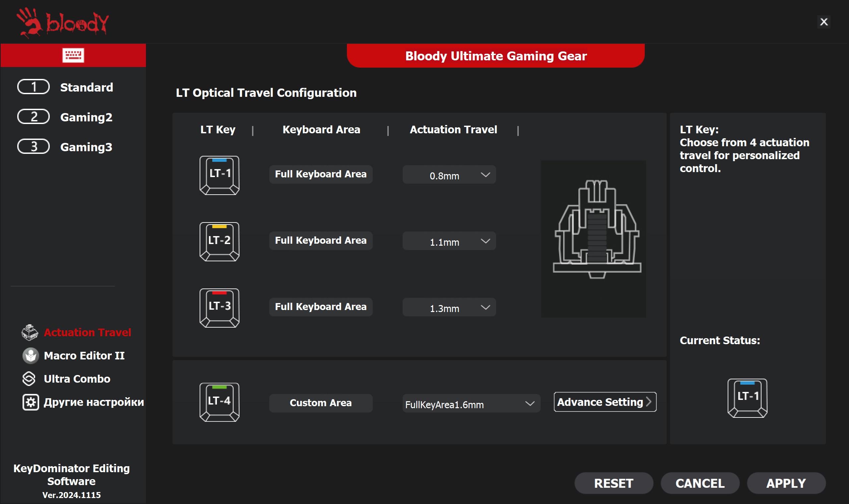Click the Advance Setting button
The width and height of the screenshot is (849, 504).
click(605, 402)
